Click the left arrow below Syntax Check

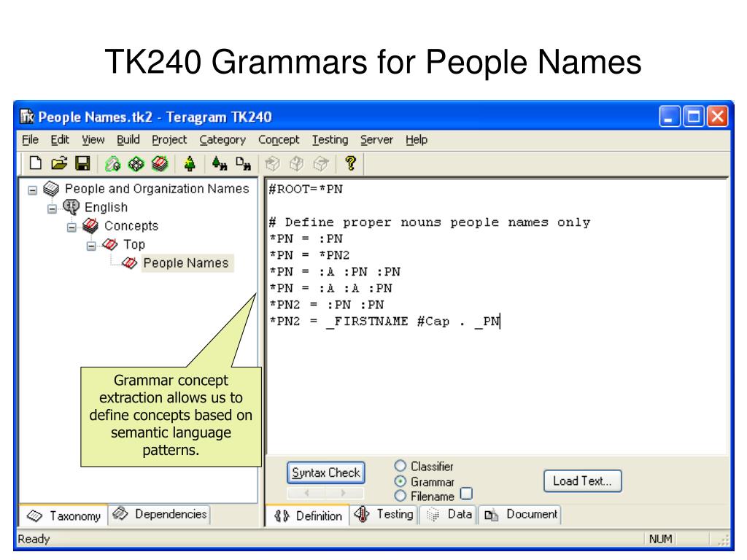[307, 493]
